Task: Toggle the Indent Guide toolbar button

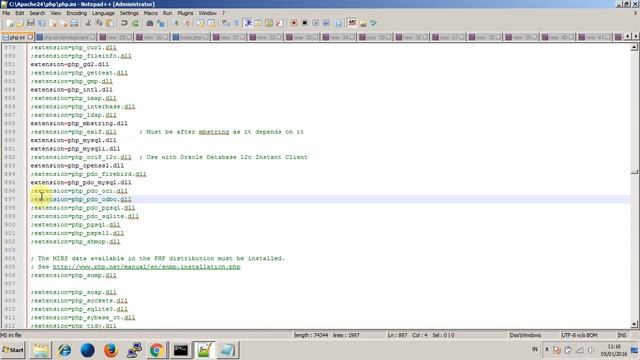Action: pyautogui.click(x=247, y=23)
